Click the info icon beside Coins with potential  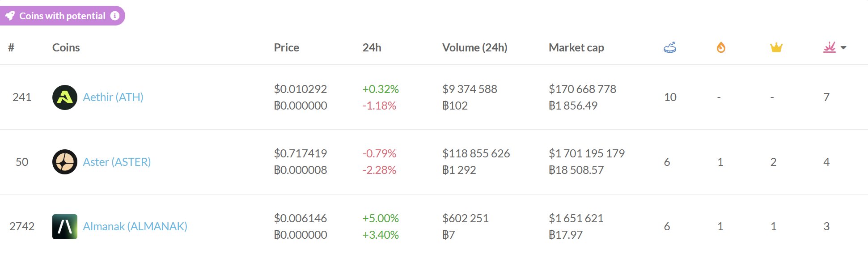pyautogui.click(x=115, y=16)
